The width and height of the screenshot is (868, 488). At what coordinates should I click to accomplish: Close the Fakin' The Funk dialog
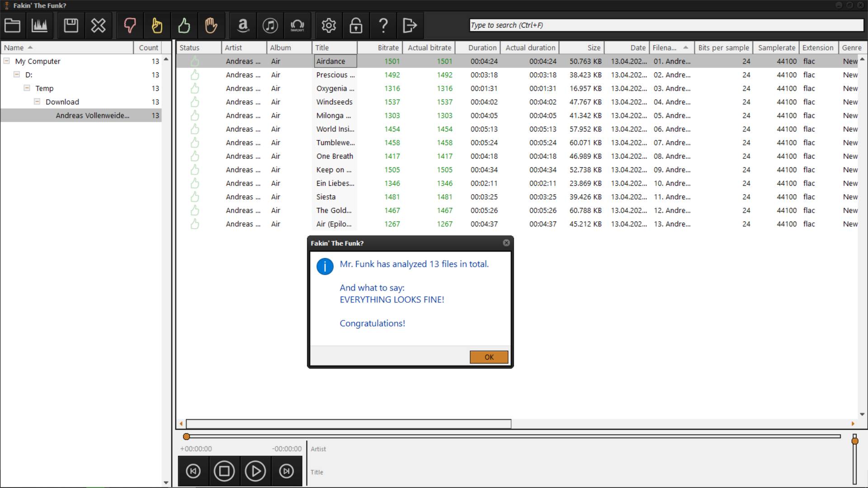coord(506,243)
